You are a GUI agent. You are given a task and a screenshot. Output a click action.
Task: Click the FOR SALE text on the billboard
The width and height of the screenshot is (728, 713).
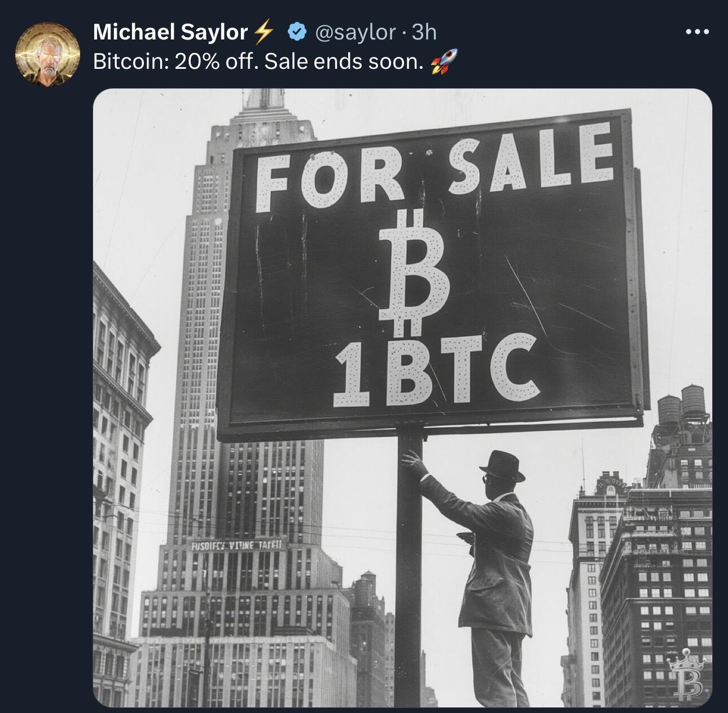click(435, 164)
